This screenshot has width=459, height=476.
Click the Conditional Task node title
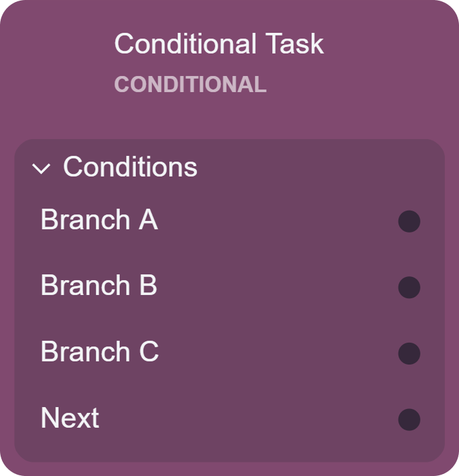point(219,44)
